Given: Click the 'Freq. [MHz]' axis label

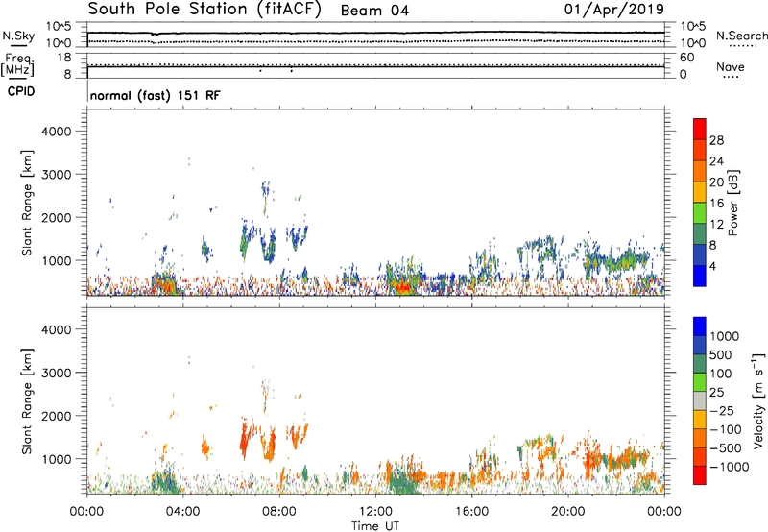Looking at the screenshot, I should [x=18, y=65].
